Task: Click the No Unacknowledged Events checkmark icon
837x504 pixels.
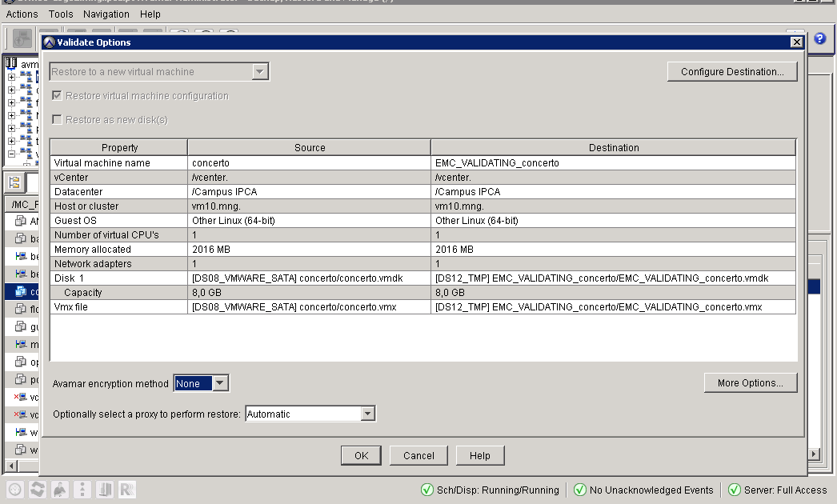Action: [579, 490]
